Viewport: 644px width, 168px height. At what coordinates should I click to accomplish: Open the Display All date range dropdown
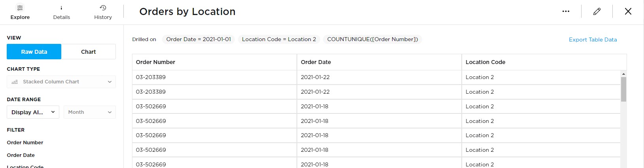tap(33, 112)
